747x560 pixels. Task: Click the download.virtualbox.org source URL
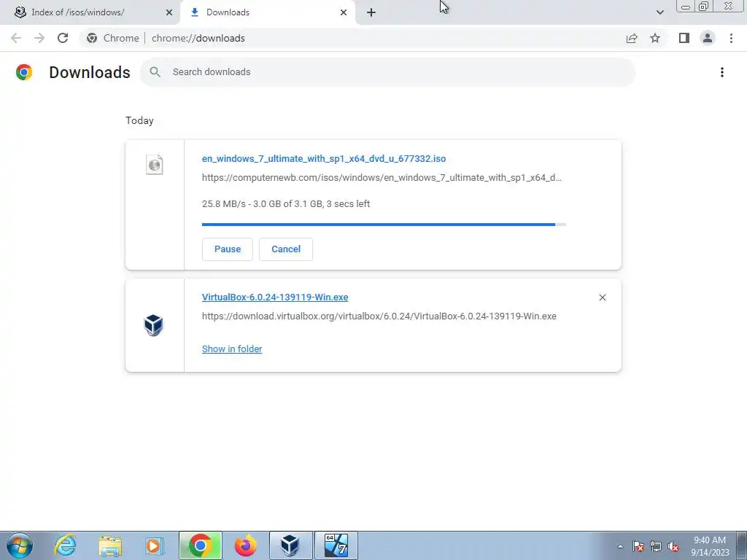click(x=379, y=316)
